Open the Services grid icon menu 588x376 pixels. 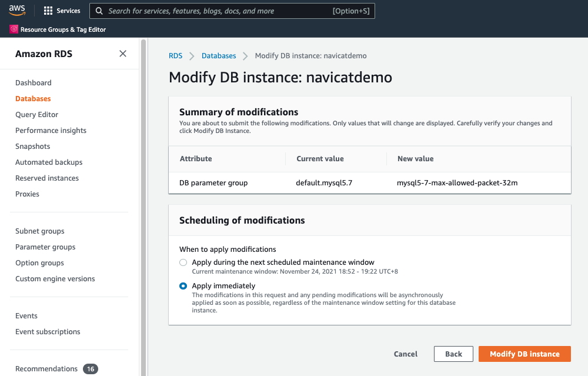48,11
